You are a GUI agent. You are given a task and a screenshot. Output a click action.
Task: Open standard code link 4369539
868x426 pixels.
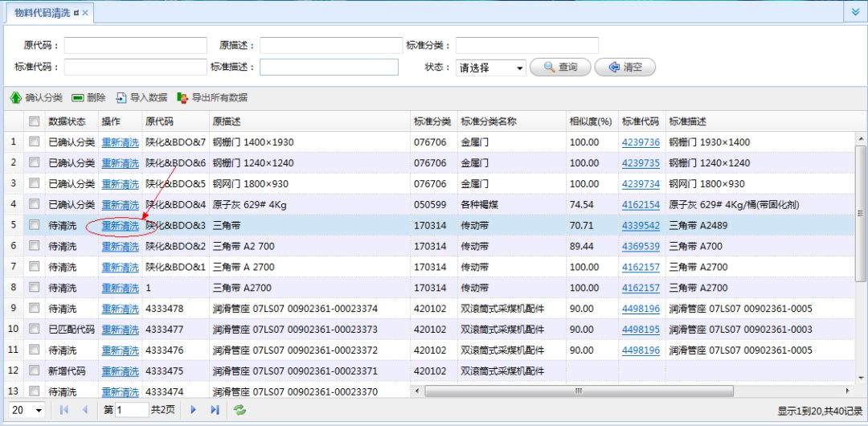[641, 246]
